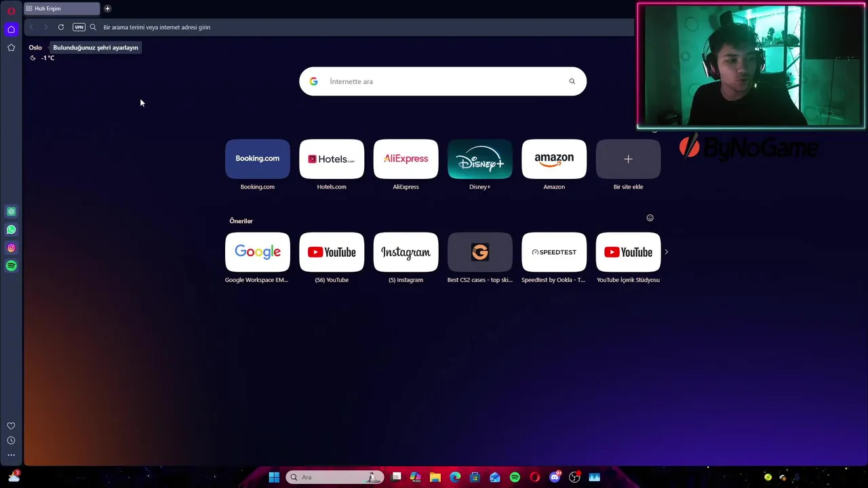Open a new tab with plus button
This screenshot has width=868, height=488.
point(107,9)
